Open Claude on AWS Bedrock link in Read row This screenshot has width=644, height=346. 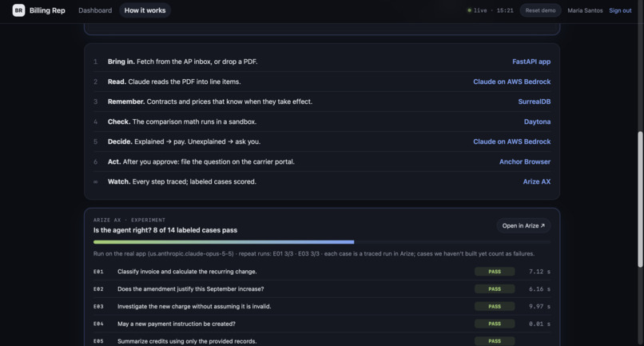pyautogui.click(x=511, y=82)
